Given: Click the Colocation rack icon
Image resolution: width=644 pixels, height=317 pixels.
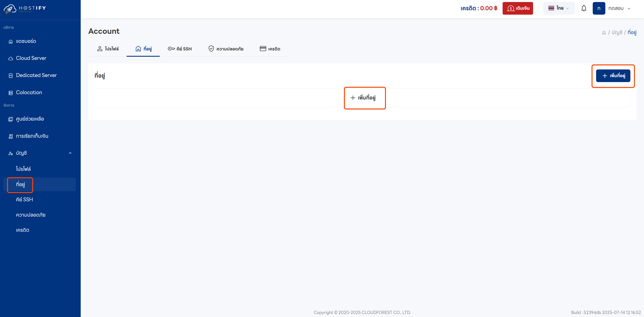Looking at the screenshot, I should point(10,93).
